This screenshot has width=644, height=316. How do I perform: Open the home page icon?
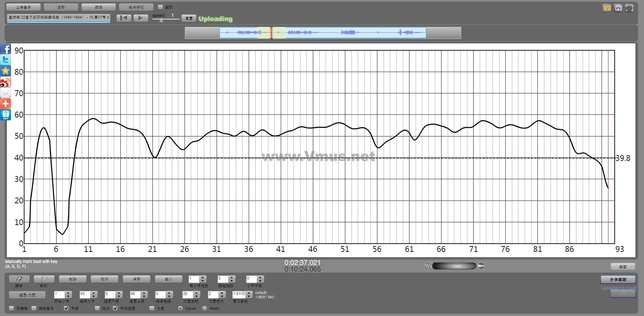click(x=618, y=8)
